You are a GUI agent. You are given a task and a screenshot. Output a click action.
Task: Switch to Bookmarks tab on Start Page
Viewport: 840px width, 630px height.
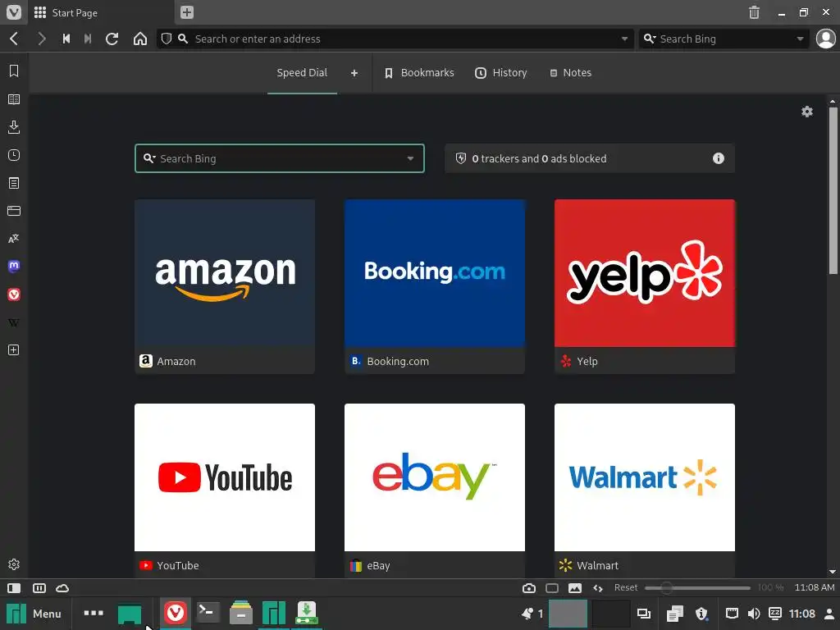[419, 73]
